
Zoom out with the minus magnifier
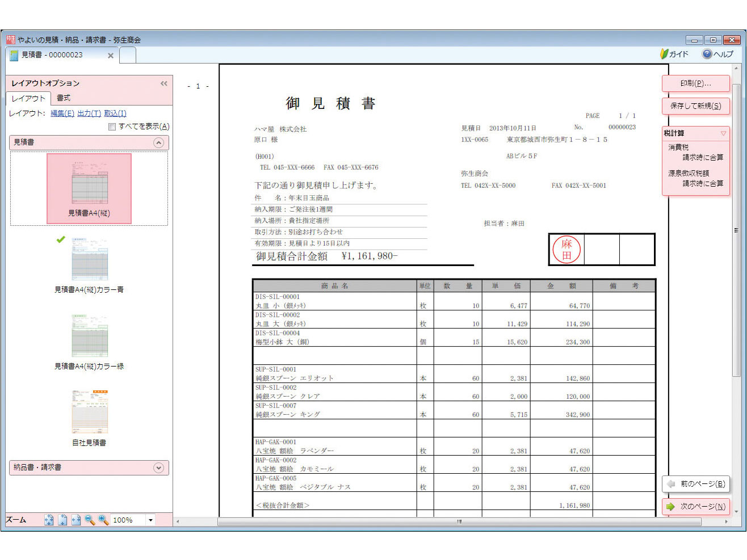(90, 520)
